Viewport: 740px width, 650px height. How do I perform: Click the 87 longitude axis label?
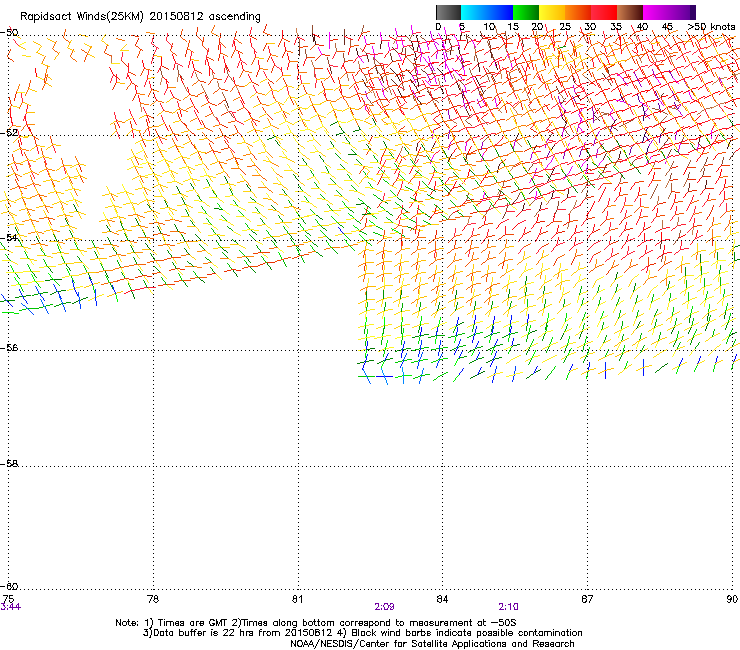coord(587,599)
